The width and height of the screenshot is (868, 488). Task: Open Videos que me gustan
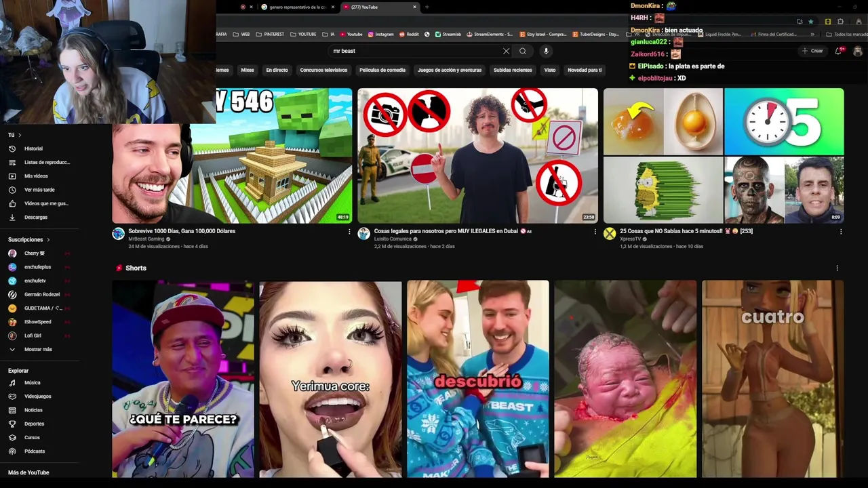click(x=38, y=203)
